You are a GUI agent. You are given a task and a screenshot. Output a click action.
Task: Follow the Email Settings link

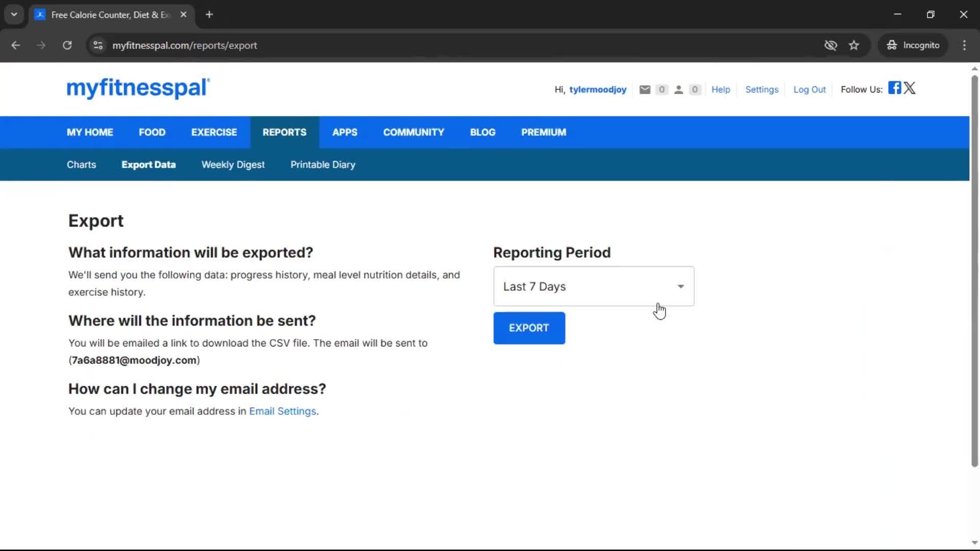[x=283, y=411]
